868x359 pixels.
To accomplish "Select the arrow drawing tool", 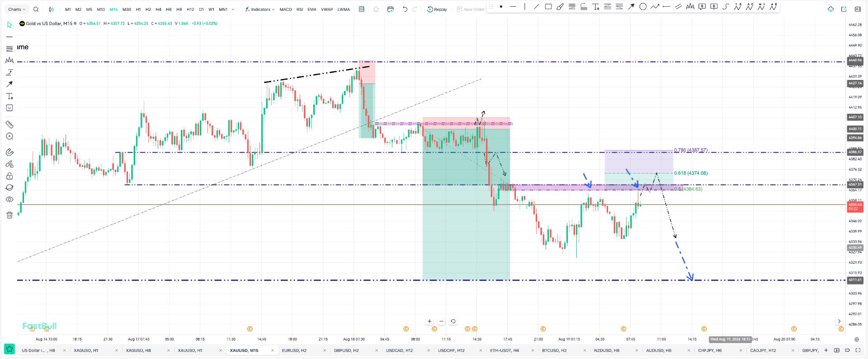I will pyautogui.click(x=631, y=7).
